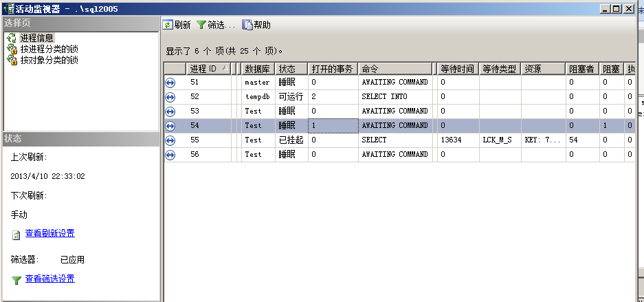
Task: Click the SELECT command cell of process 55
Action: click(395, 140)
